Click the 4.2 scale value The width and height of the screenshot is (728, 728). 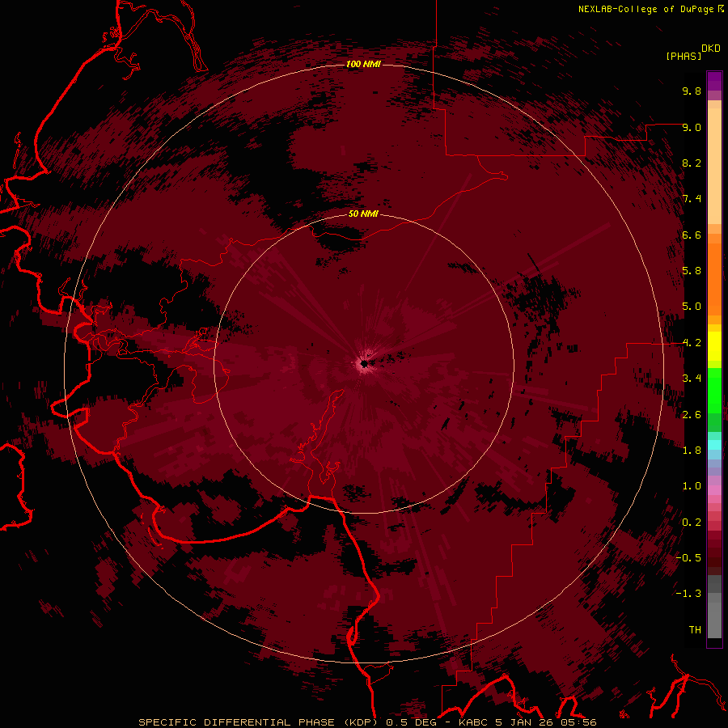point(692,343)
